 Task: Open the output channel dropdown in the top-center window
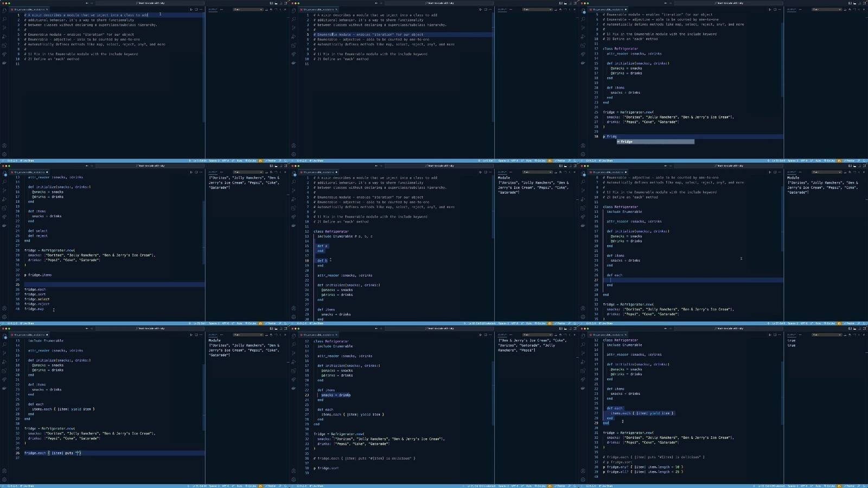pyautogui.click(x=537, y=9)
